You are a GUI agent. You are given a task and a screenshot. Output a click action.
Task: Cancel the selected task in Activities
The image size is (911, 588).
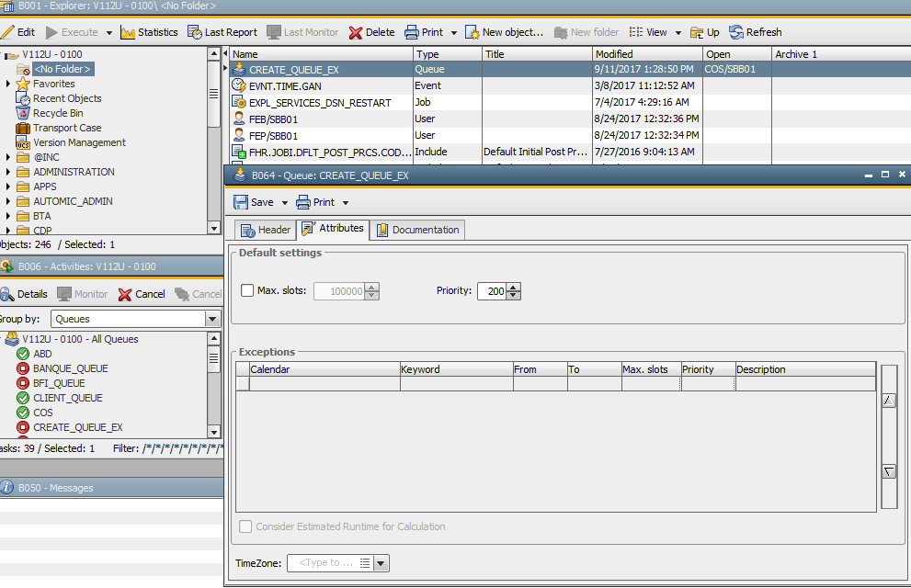[141, 294]
